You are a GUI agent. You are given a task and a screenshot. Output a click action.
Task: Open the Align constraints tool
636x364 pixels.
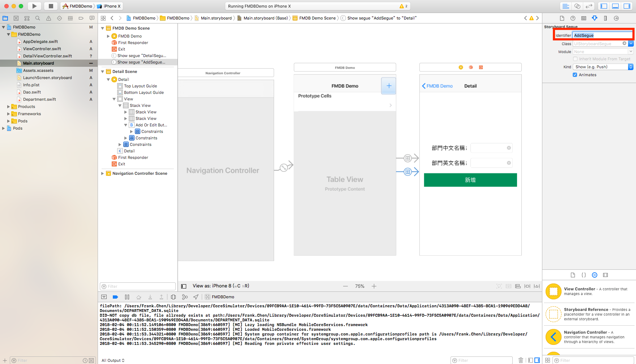pos(518,286)
